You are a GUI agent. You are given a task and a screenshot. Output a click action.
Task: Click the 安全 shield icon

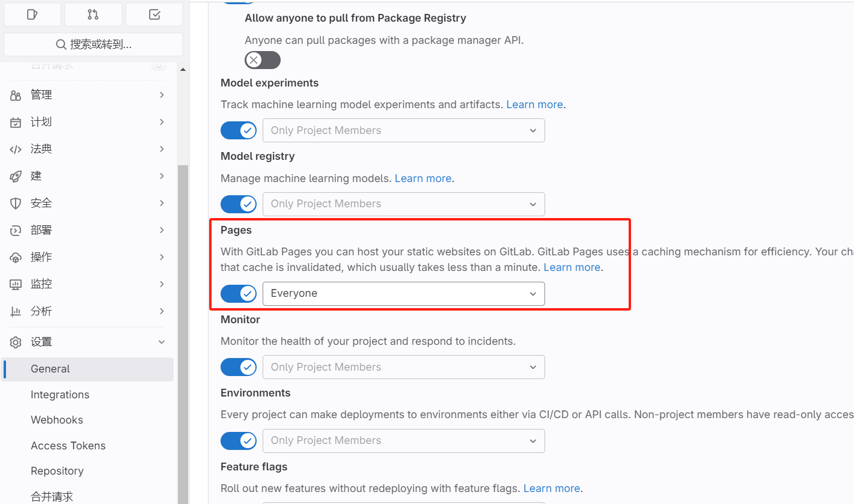16,203
